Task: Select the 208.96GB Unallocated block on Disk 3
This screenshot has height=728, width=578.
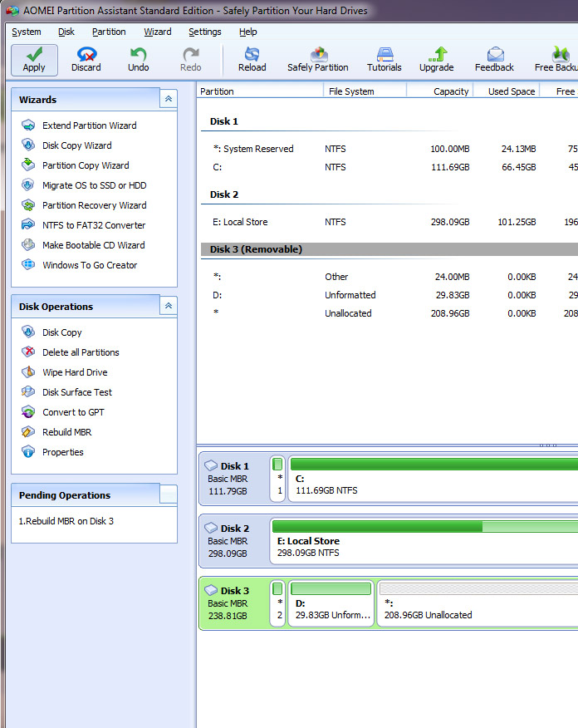Action: (x=478, y=607)
